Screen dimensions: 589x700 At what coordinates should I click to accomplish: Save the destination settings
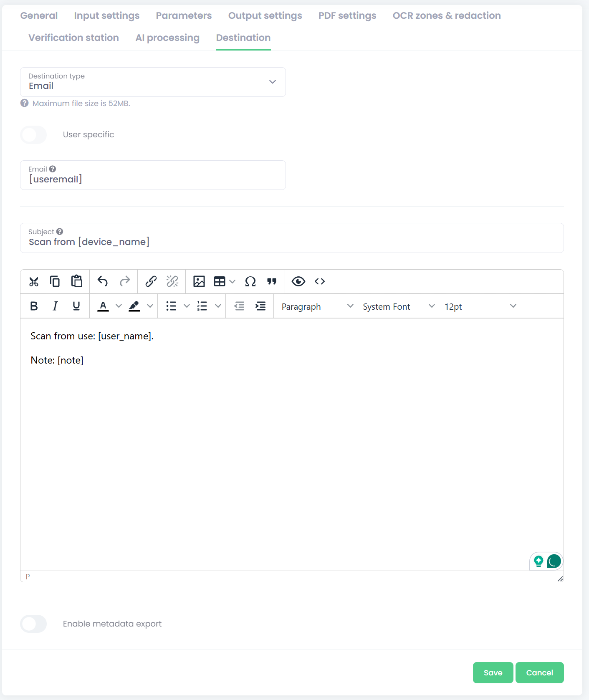pyautogui.click(x=493, y=673)
